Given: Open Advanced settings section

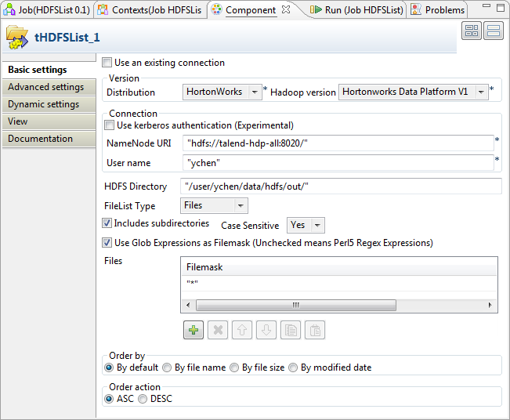Looking at the screenshot, I should coord(45,87).
